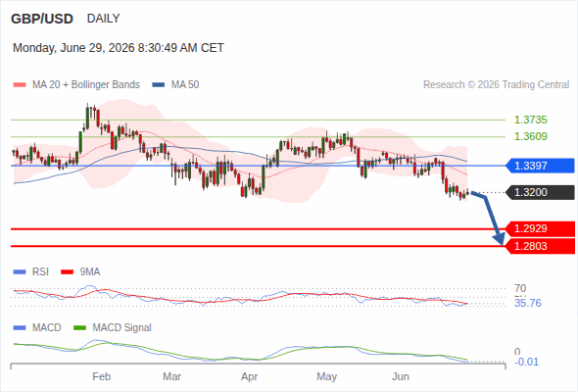
Task: Click the 1.3735 resistance level value
Action: coord(530,120)
